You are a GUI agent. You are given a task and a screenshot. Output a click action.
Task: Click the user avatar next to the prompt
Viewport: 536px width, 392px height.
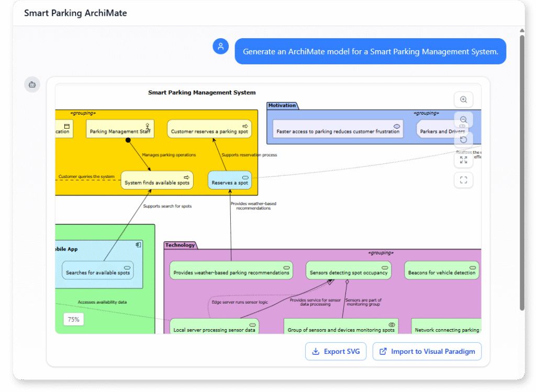[x=220, y=47]
